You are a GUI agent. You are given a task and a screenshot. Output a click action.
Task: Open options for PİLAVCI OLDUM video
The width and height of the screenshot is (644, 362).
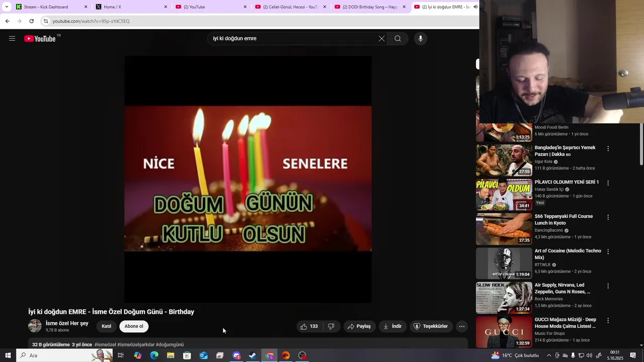tap(608, 183)
